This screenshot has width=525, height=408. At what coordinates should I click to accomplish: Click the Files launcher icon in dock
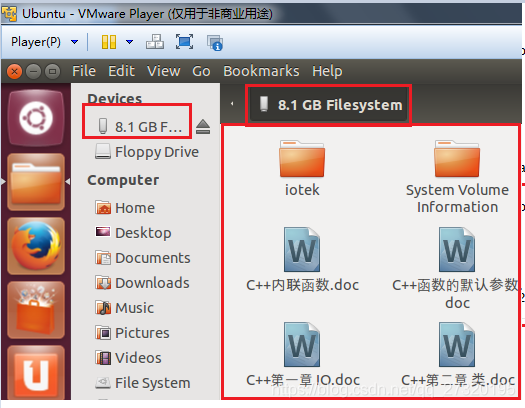coord(36,182)
